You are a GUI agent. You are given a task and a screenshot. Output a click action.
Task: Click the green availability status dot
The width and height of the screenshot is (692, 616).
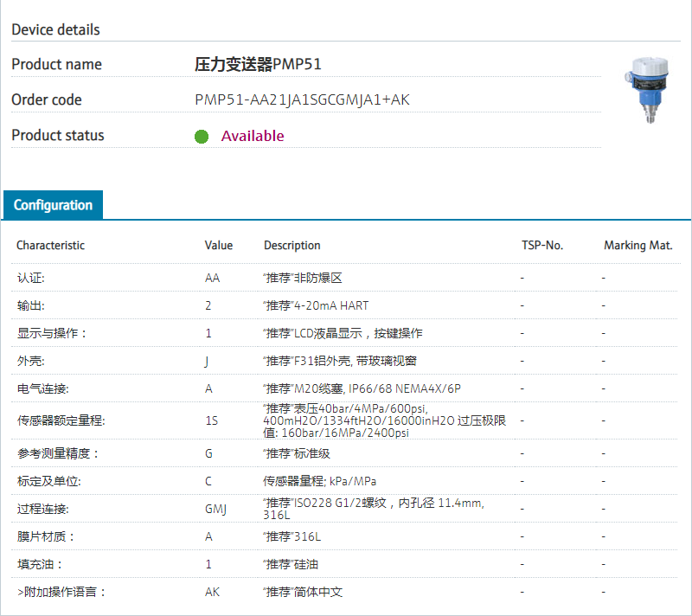(x=202, y=137)
